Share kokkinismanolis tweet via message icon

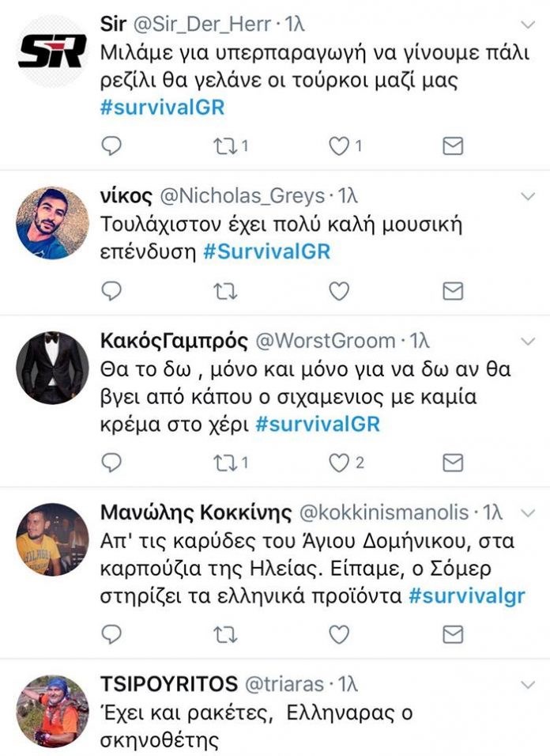(453, 634)
